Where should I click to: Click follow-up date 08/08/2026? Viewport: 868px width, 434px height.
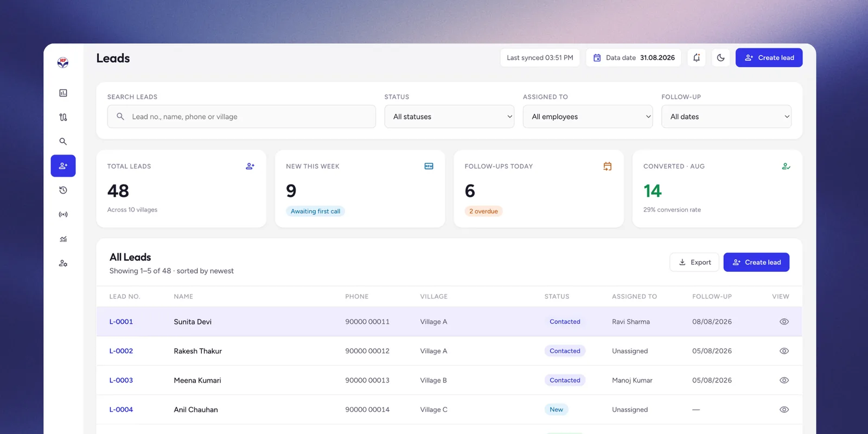(x=712, y=322)
